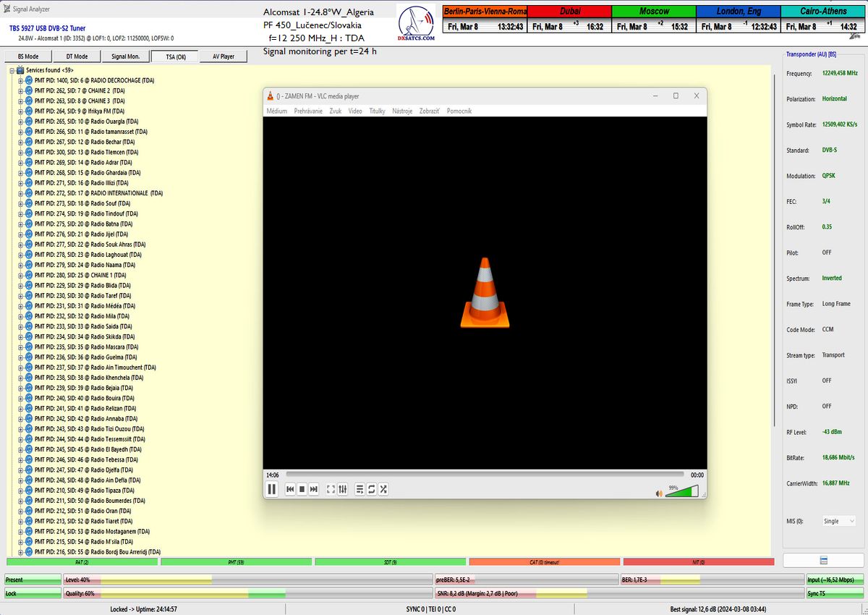Switch to the AV Player tab
The width and height of the screenshot is (868, 615).
click(223, 56)
